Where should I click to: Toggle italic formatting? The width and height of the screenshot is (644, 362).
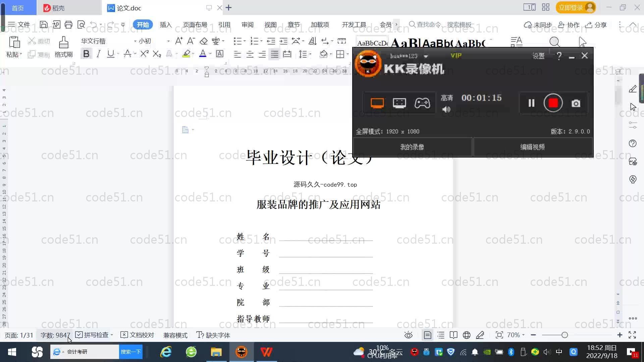tap(98, 54)
